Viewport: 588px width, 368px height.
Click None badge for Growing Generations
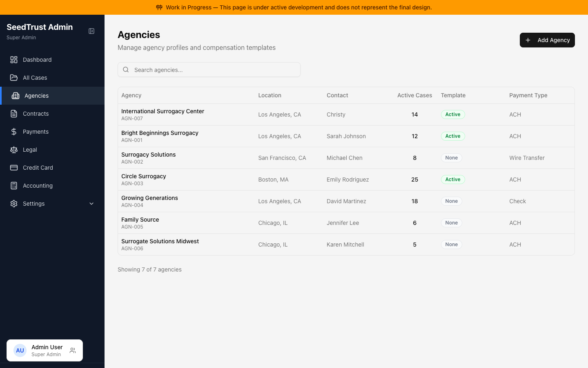pyautogui.click(x=451, y=201)
